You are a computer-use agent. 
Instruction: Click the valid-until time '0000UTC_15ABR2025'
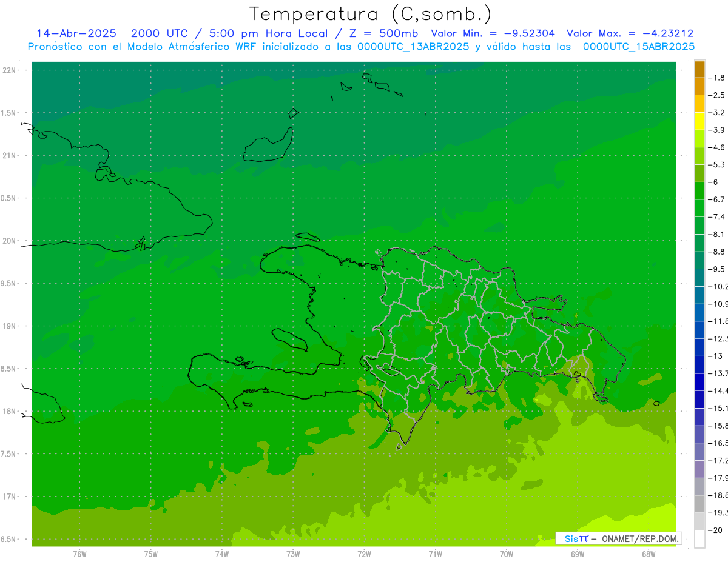638,47
